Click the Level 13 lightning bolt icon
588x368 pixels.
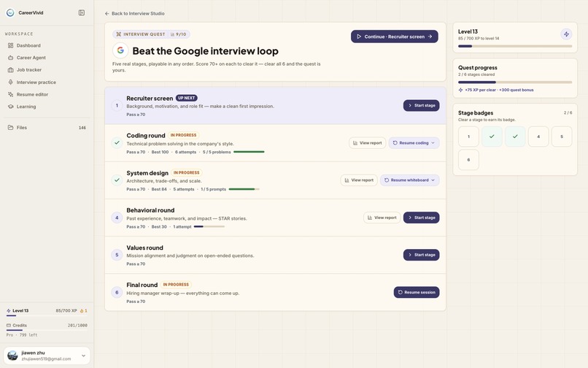tap(566, 34)
